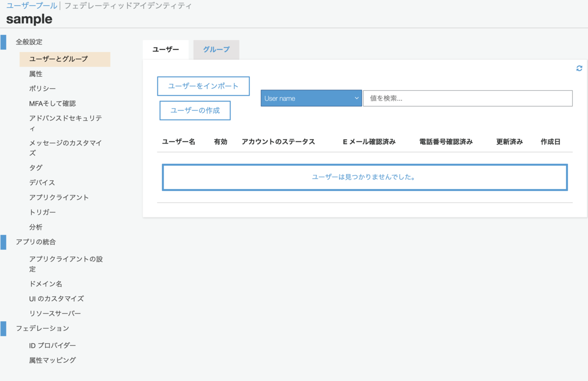Click the 値を検索 search input field

[467, 98]
